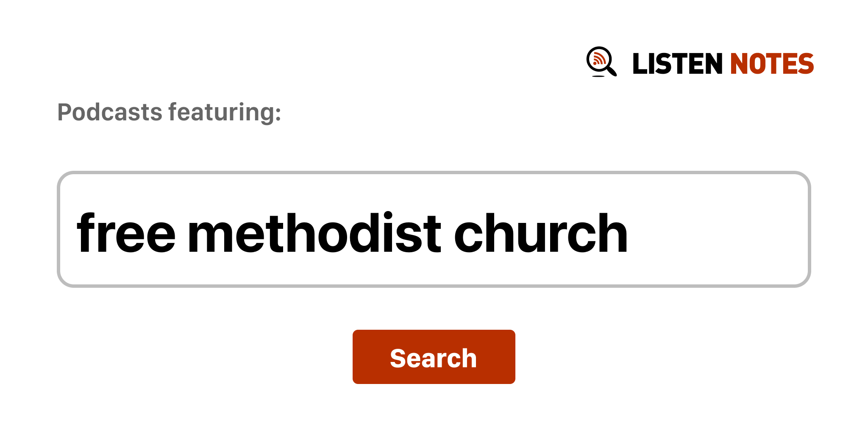Image resolution: width=868 pixels, height=434 pixels.
Task: Click the first letter "f" of the query
Action: 86,232
